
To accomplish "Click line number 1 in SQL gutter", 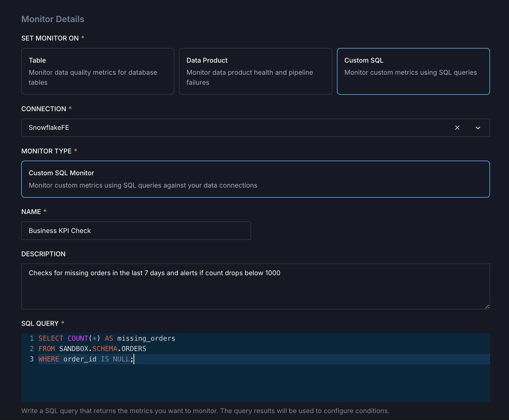I will click(x=32, y=338).
